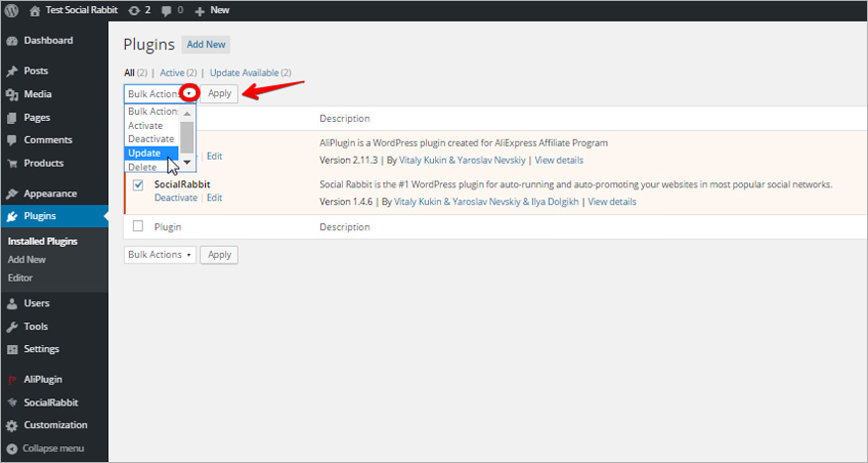This screenshot has width=868, height=463.
Task: View details for SocialRabbit version 1.4.6
Action: point(611,201)
